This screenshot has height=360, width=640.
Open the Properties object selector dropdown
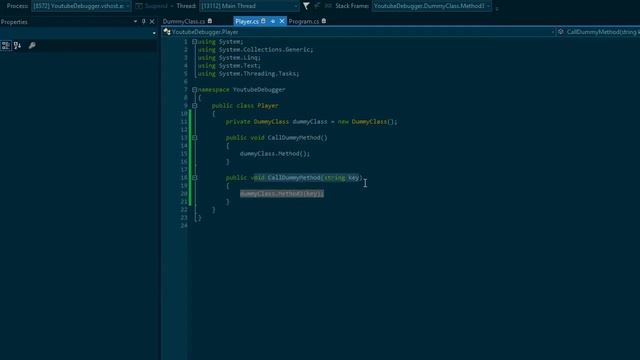154,33
